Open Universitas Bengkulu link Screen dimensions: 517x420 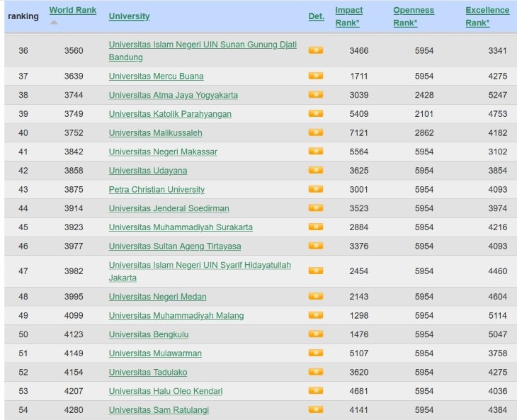(x=149, y=334)
